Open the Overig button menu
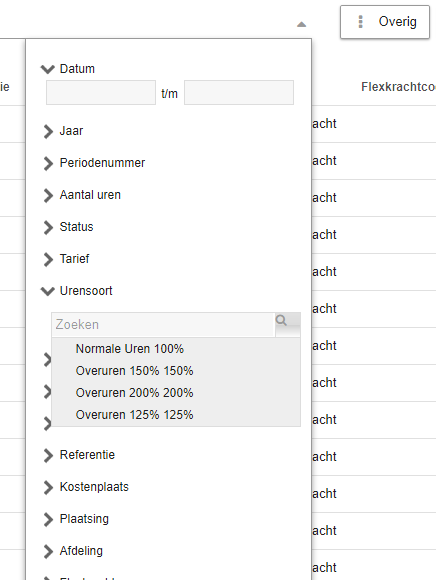 (x=385, y=22)
